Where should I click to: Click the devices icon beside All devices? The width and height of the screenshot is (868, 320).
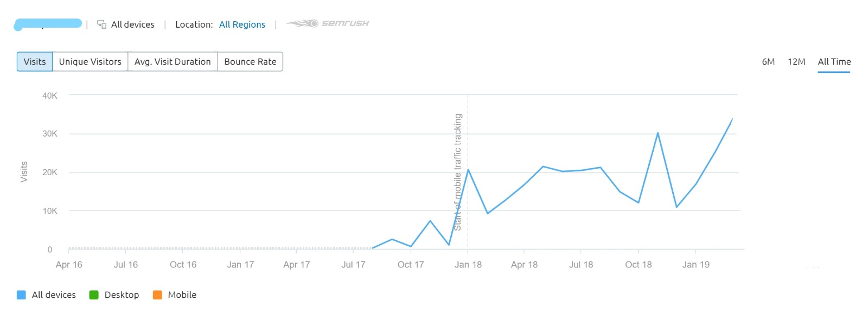(101, 24)
